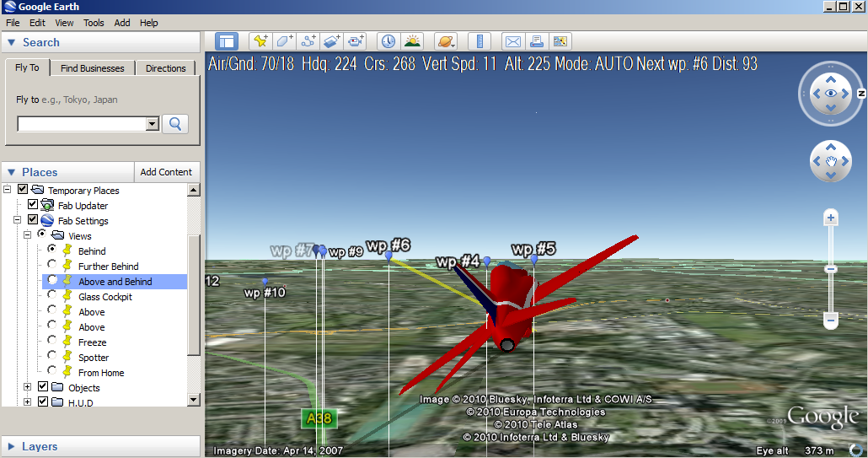Look up arrow on the eye joystick

830,80
